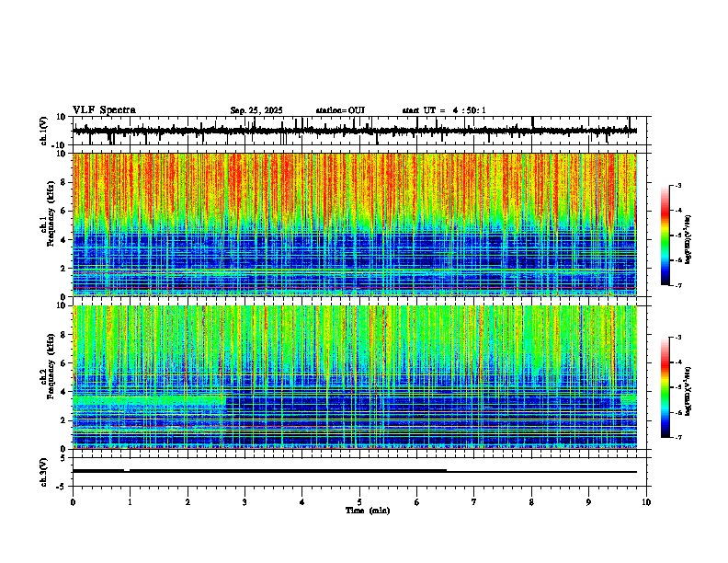Click the "2" kHz tick on ch.2 frequency axis
Viewport: 728px width, 563px height.
click(x=64, y=420)
